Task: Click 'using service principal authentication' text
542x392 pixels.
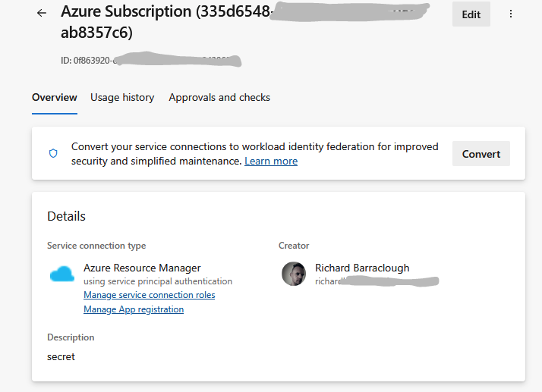Action: pyautogui.click(x=158, y=281)
